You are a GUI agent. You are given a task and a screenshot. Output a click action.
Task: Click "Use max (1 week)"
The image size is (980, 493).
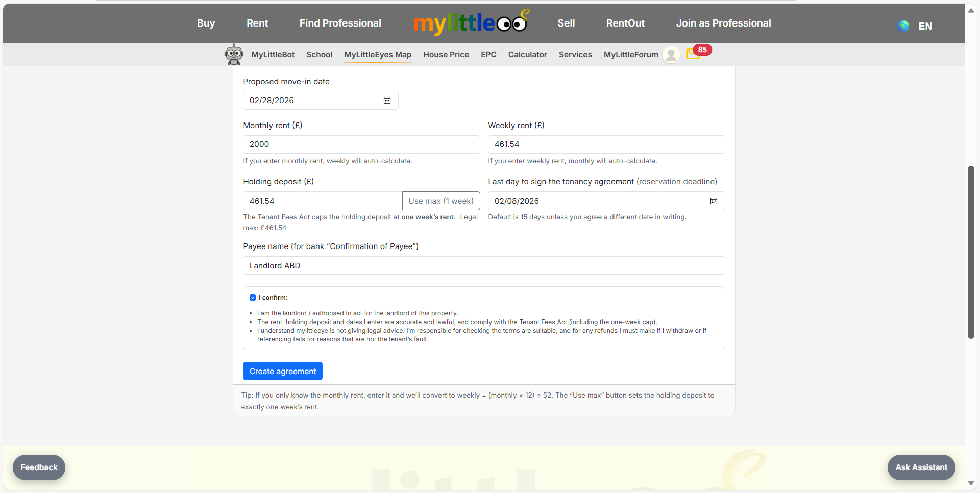(x=440, y=201)
